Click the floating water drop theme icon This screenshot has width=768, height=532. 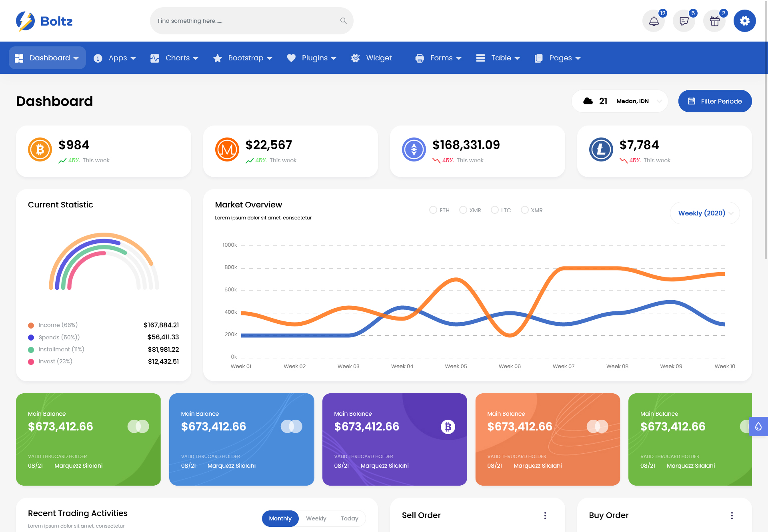[x=758, y=426]
